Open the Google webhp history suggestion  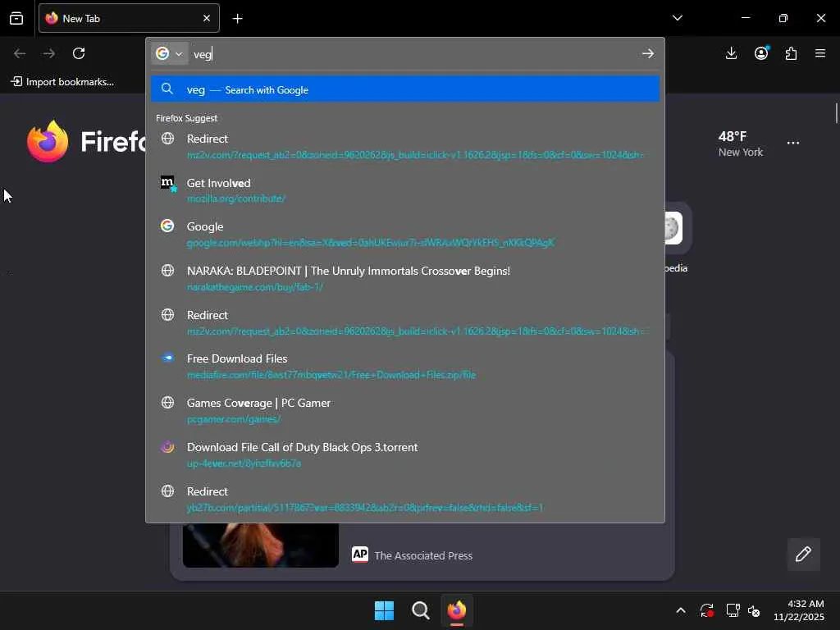(x=405, y=234)
